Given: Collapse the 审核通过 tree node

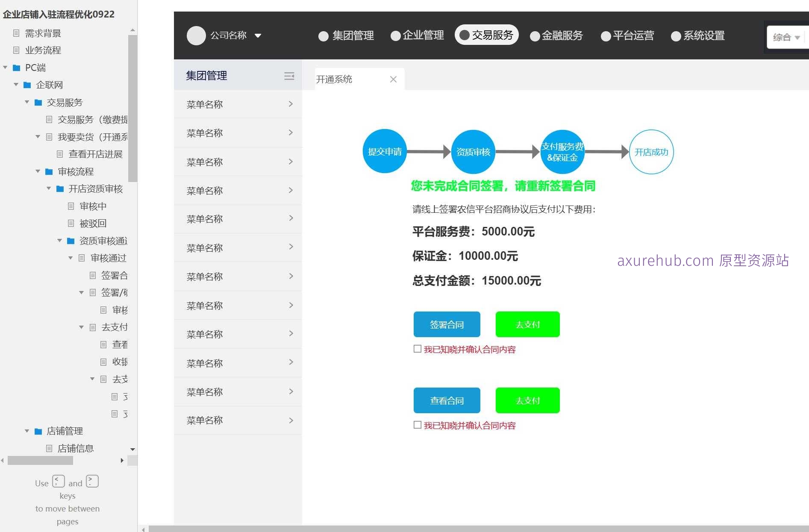Looking at the screenshot, I should [x=71, y=258].
